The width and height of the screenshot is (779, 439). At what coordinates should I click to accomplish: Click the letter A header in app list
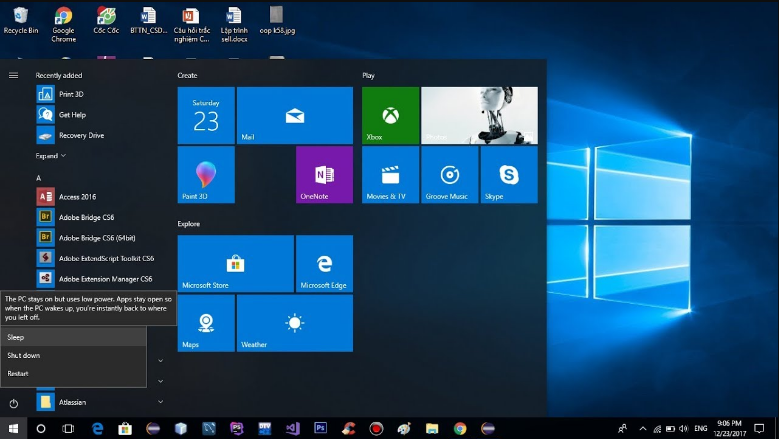(38, 178)
